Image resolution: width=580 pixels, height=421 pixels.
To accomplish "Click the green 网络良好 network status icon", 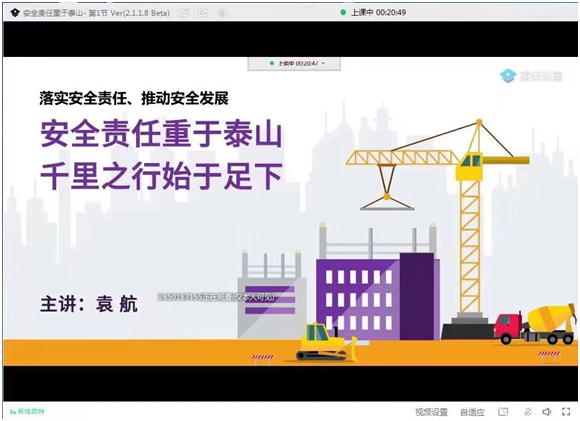I will tap(13, 411).
